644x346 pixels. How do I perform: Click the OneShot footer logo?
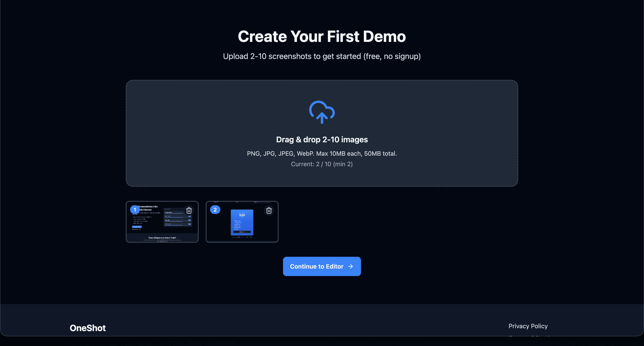coord(87,328)
